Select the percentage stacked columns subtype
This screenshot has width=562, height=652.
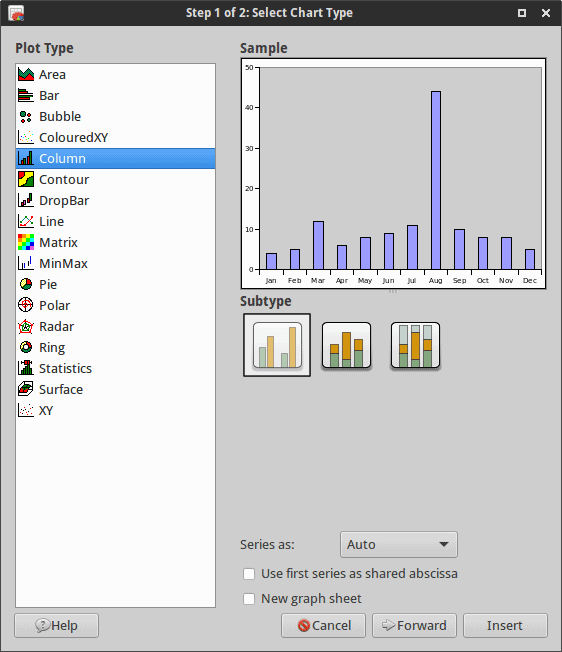point(415,345)
